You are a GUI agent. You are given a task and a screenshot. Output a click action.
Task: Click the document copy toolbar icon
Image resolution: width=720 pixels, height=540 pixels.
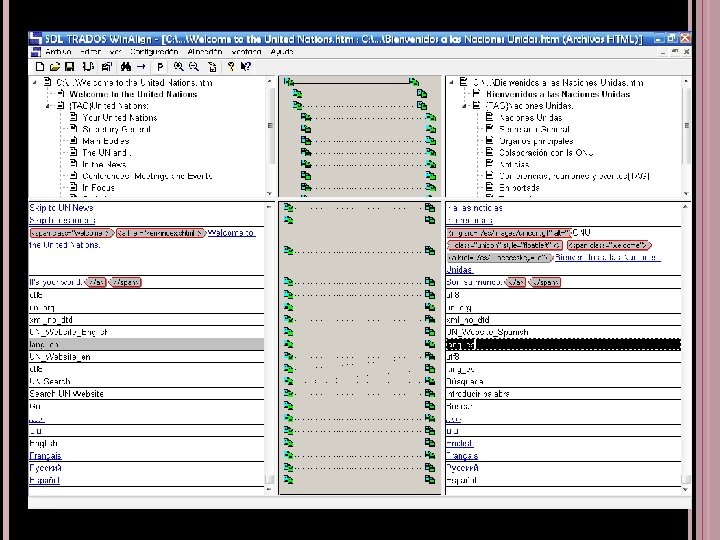[212, 67]
